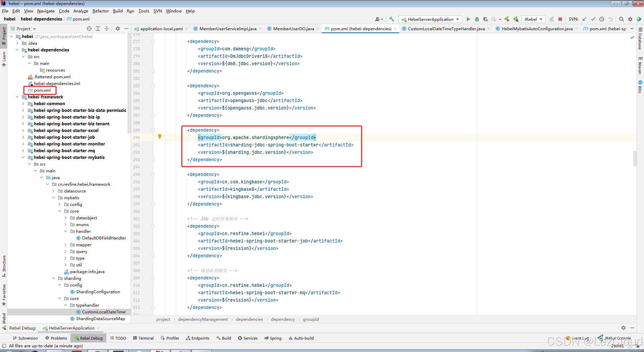Switch to MemberUserDO.java tab
This screenshot has width=644, height=352.
pyautogui.click(x=293, y=29)
